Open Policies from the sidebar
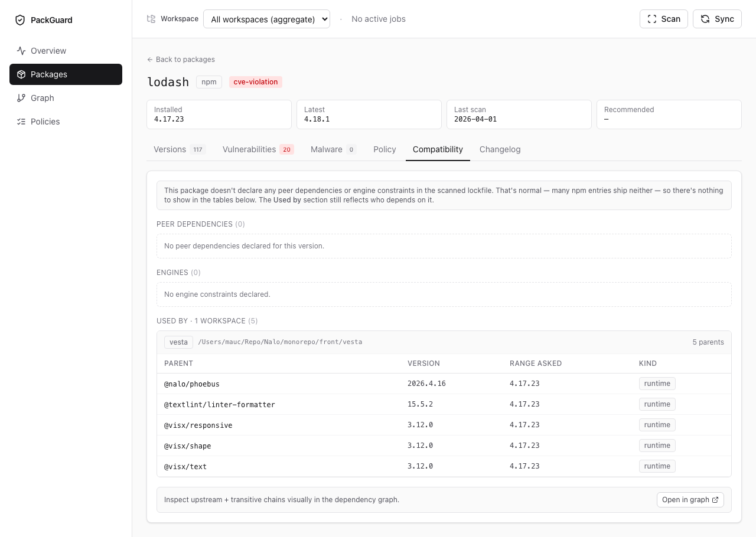Image resolution: width=756 pixels, height=537 pixels. tap(66, 122)
